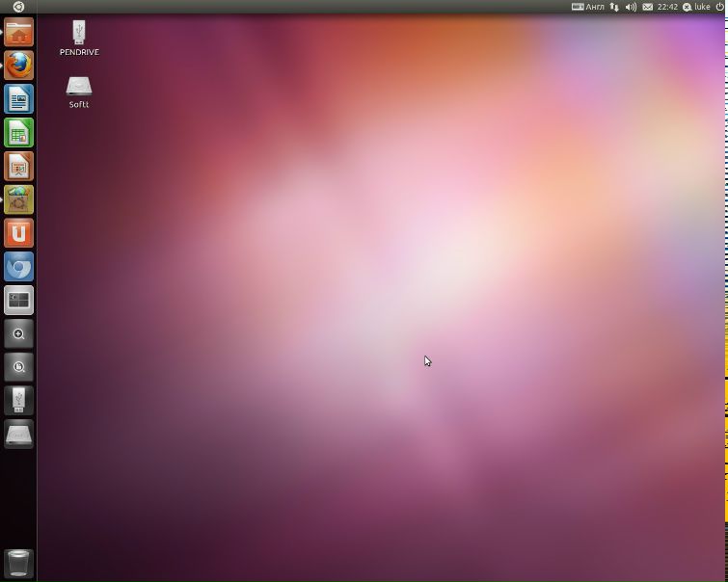Open Chromium browser from the launcher
The width and height of the screenshot is (728, 582).
click(18, 267)
